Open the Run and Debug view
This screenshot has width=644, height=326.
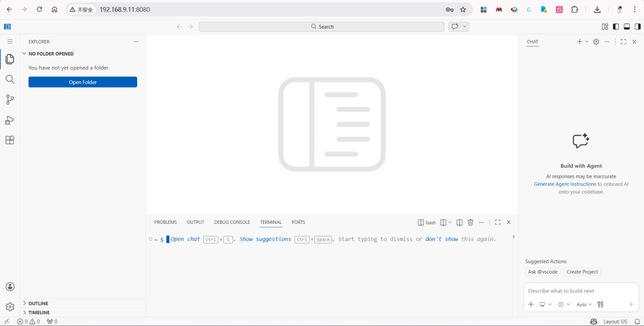click(10, 120)
